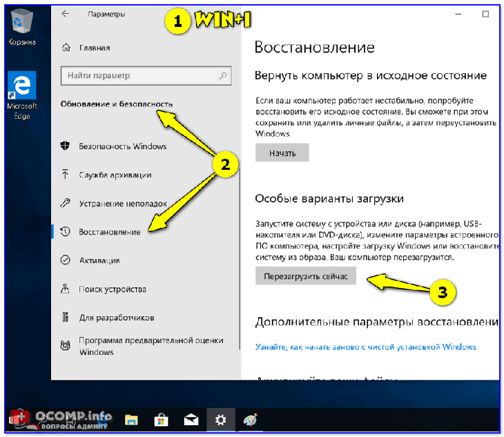
Task: Click the Восстановление page heading
Action: tap(314, 47)
